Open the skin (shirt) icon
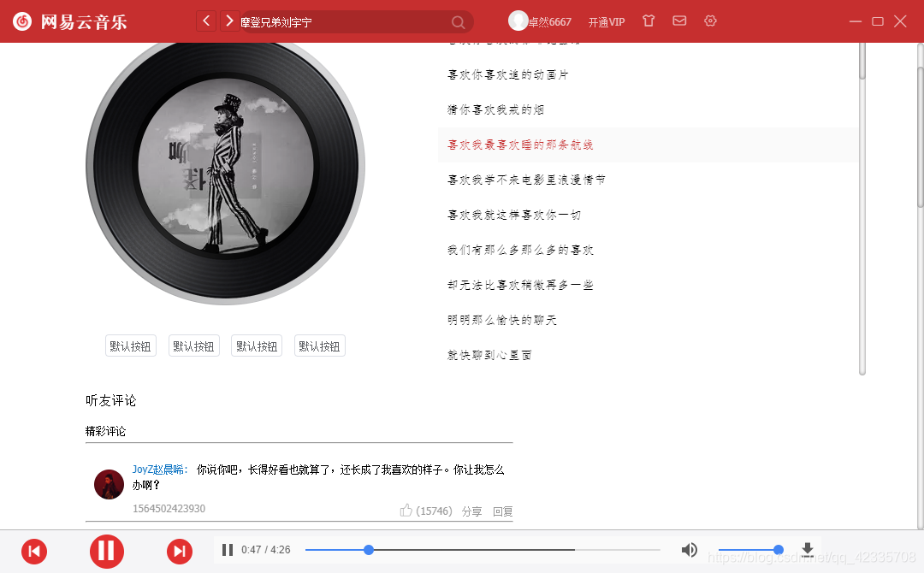Viewport: 924px width, 573px height. (649, 21)
